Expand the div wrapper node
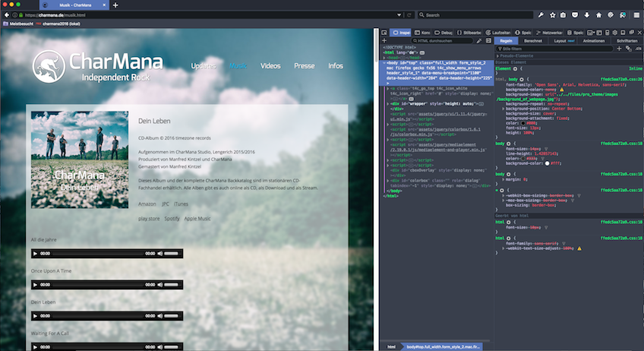Viewport: 644px width, 351px height. point(388,103)
